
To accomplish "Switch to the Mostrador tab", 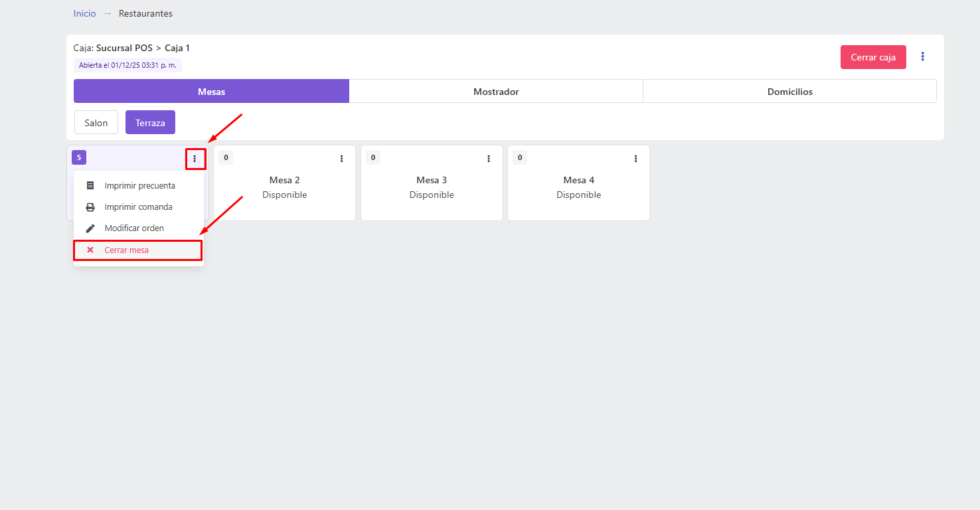I will click(496, 92).
